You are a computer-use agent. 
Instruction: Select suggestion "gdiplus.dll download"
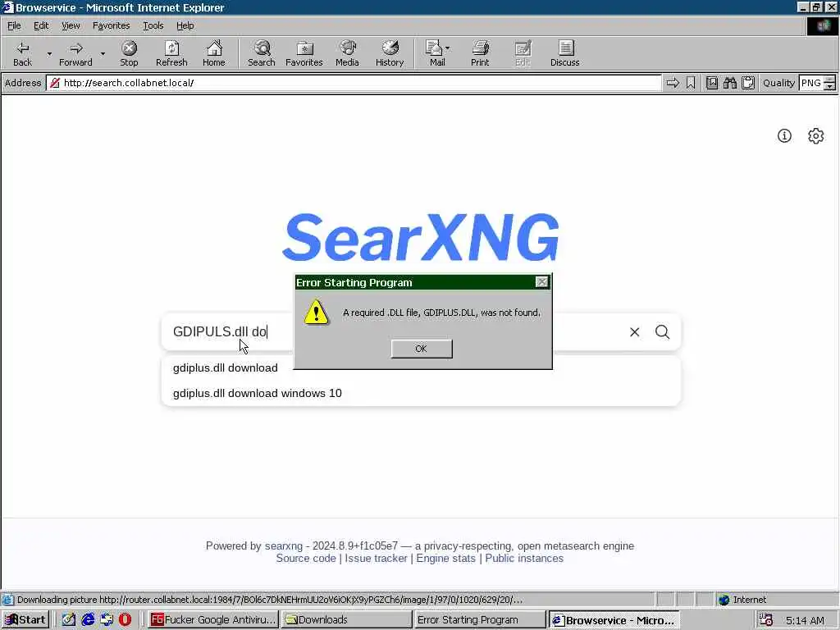coord(226,368)
